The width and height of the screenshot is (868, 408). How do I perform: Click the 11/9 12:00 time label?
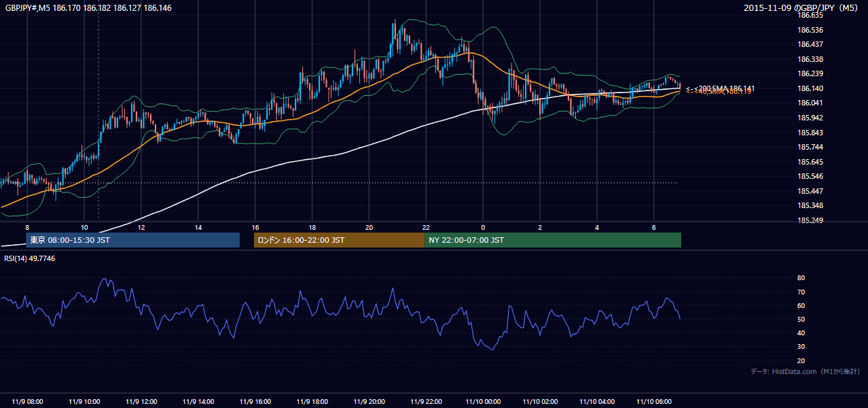(x=141, y=401)
